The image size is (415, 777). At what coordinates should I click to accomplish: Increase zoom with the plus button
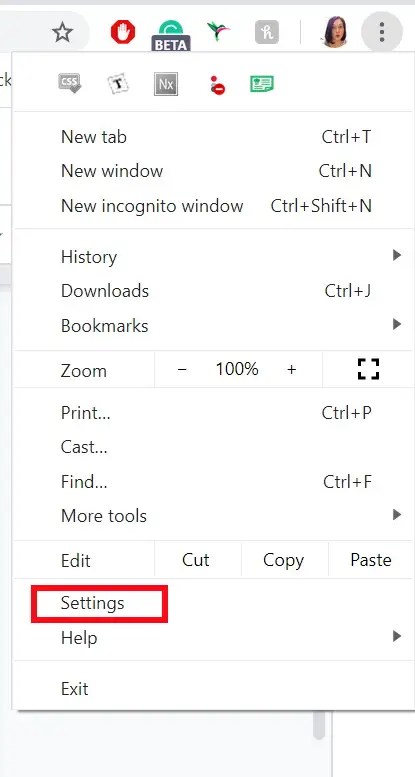(292, 369)
